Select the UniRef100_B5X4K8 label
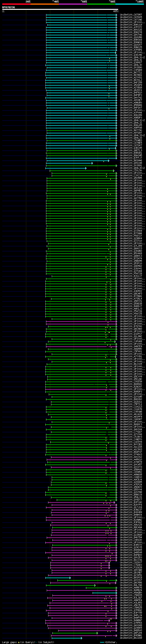This screenshot has width=146, height=644. [131, 254]
